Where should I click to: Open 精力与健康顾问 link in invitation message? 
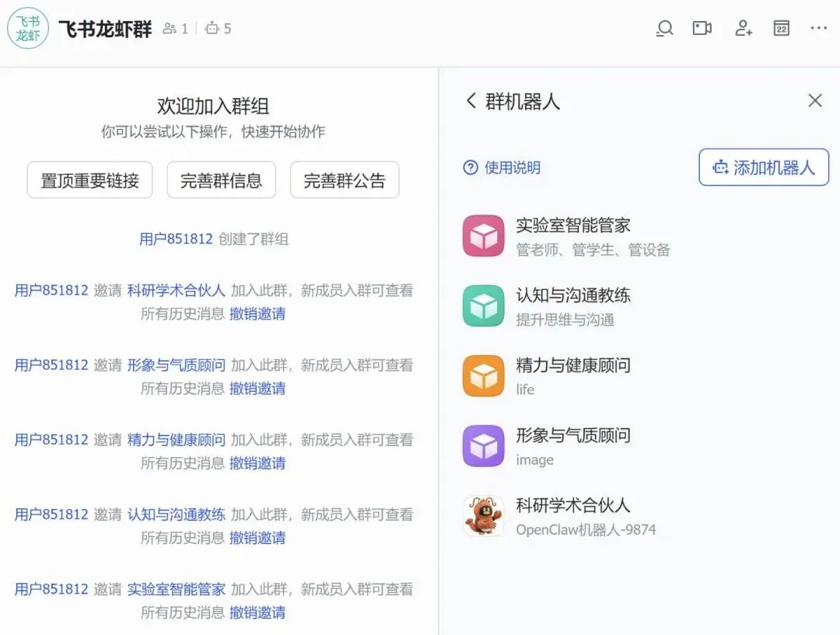177,440
